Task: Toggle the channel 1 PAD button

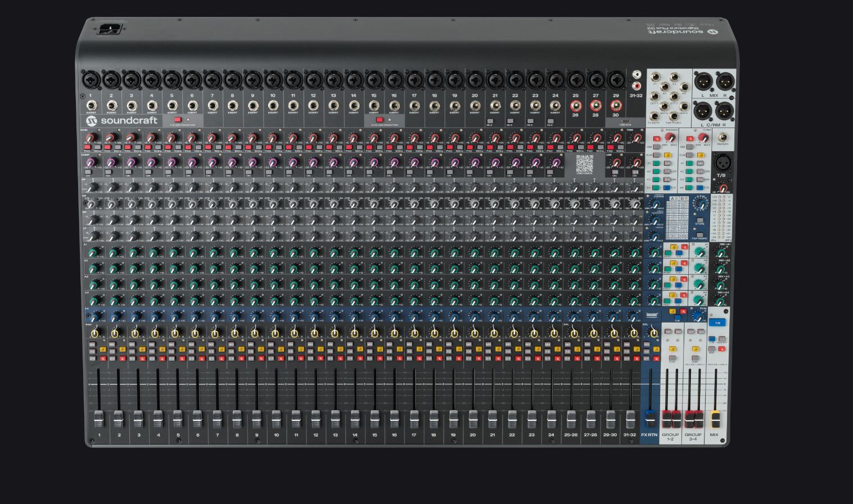Action: pyautogui.click(x=87, y=147)
